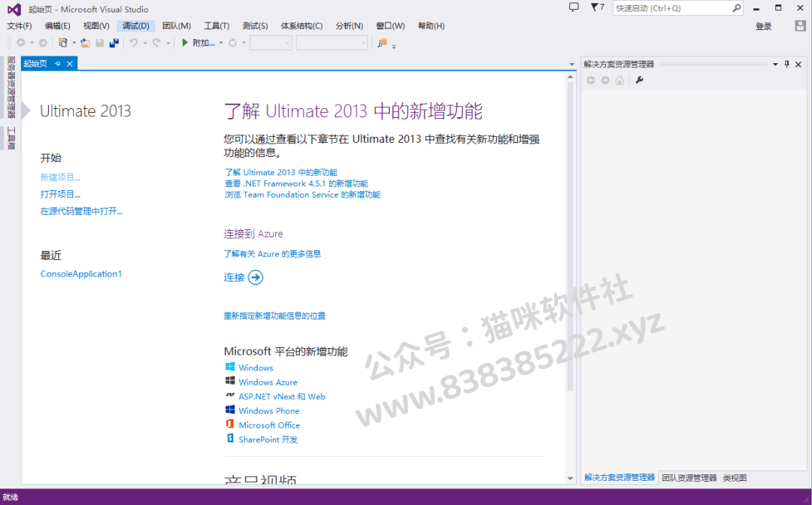Open Navigate Backward history dropdown
This screenshot has width=812, height=505.
[31, 43]
